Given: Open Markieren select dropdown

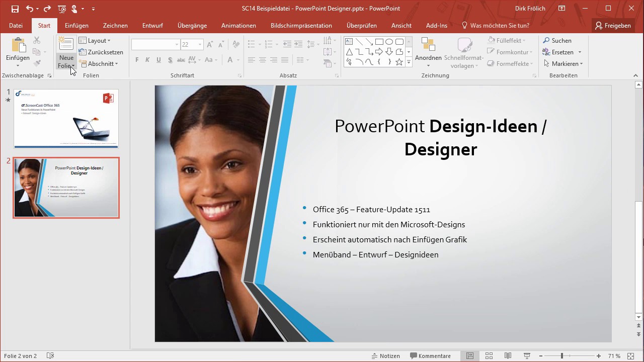Looking at the screenshot, I should click(563, 64).
